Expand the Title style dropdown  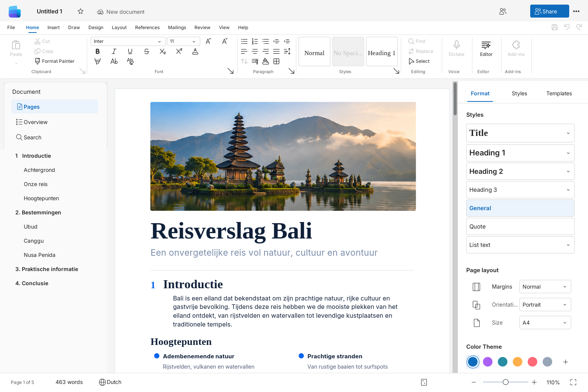point(568,133)
